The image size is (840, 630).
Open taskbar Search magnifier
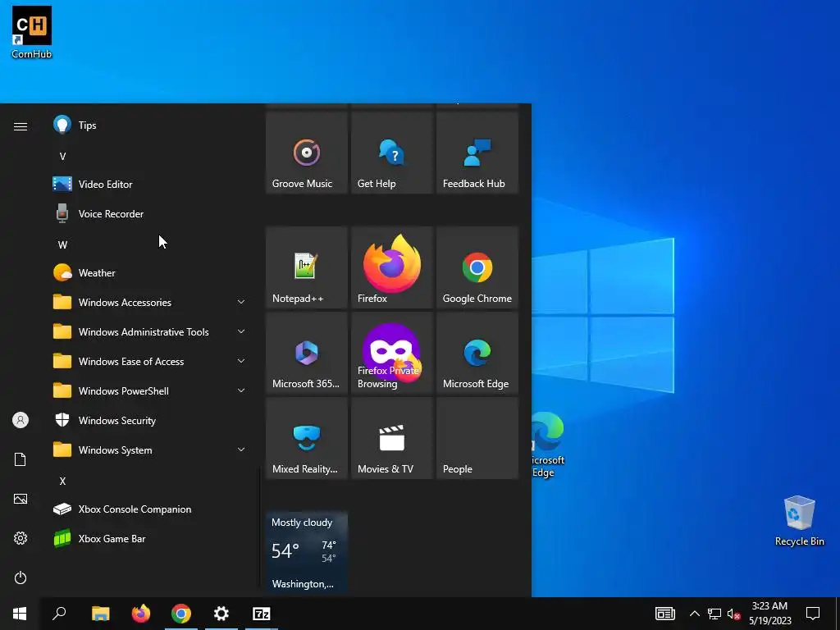pos(59,614)
